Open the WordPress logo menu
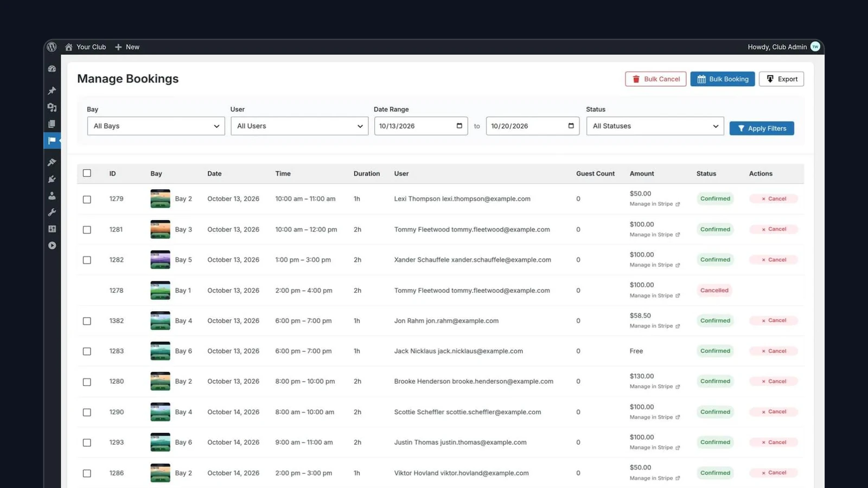The height and width of the screenshot is (488, 868). [x=52, y=47]
